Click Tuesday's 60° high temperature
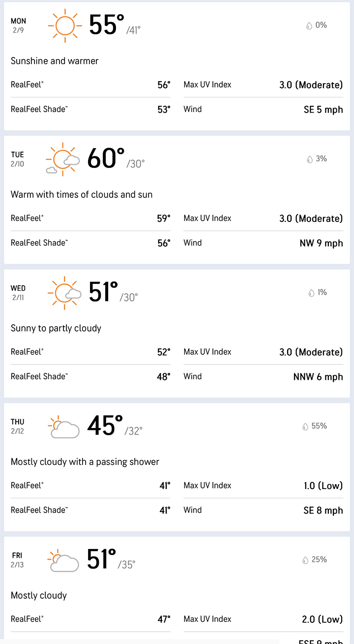This screenshot has height=644, width=354. click(106, 159)
